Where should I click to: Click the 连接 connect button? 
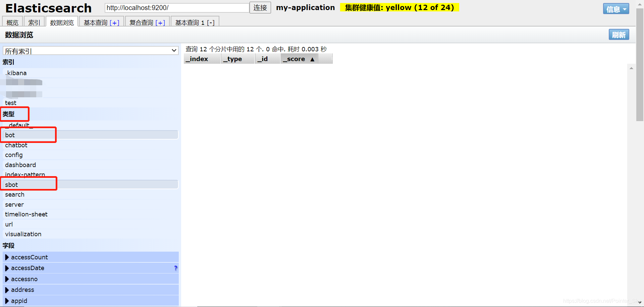(x=260, y=8)
